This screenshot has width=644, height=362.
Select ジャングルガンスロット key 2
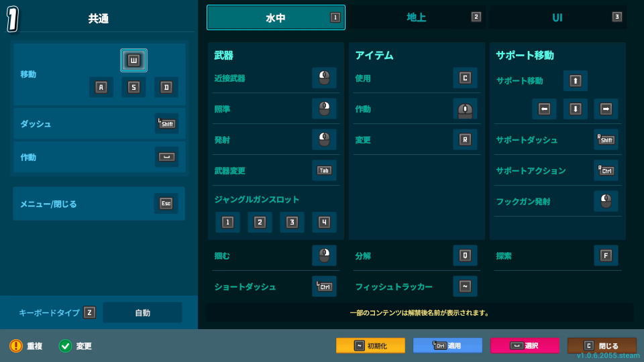[x=260, y=222]
